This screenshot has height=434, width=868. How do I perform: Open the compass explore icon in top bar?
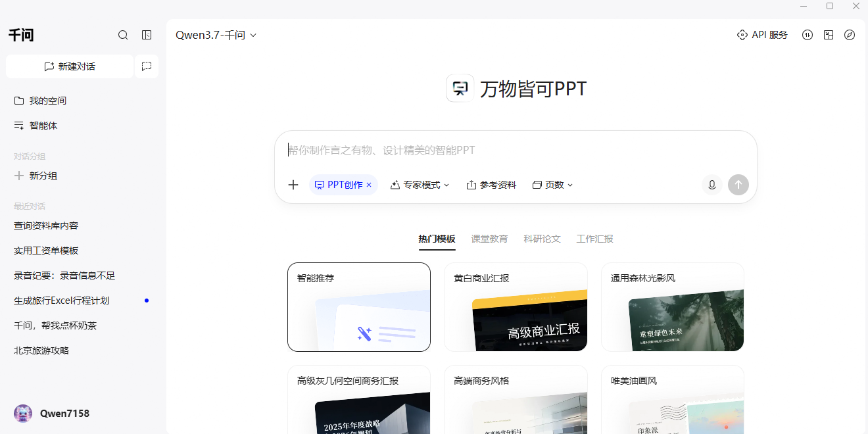point(850,35)
